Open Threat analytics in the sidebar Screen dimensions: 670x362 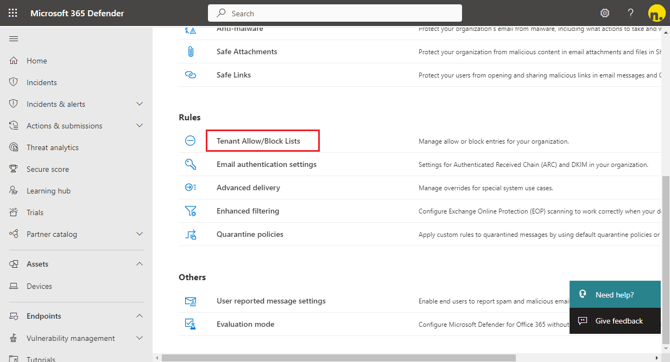[53, 147]
